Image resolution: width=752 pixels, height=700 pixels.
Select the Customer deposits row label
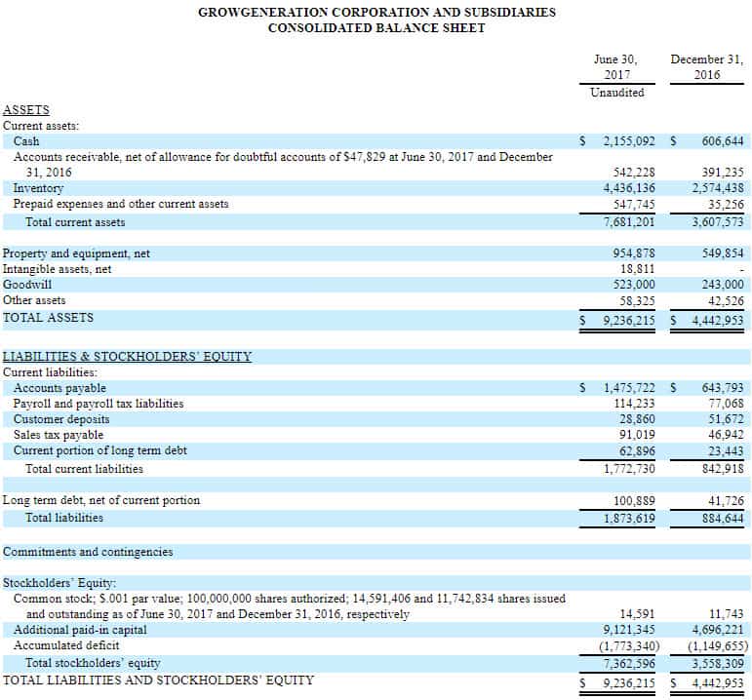[61, 419]
